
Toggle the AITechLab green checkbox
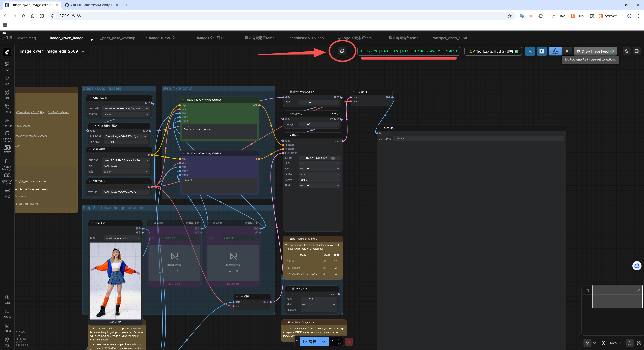[517, 51]
